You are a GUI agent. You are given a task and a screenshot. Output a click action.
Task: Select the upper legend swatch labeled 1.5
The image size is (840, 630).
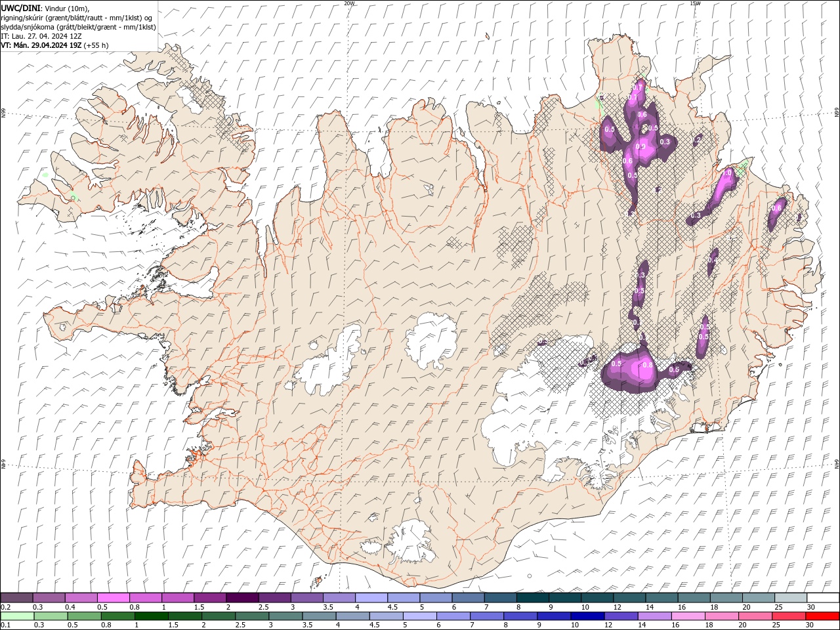pyautogui.click(x=209, y=598)
